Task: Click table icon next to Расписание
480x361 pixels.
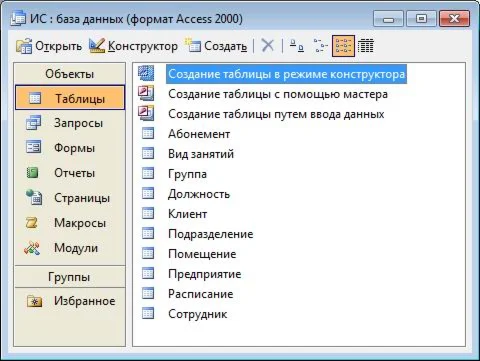Action: [x=148, y=293]
